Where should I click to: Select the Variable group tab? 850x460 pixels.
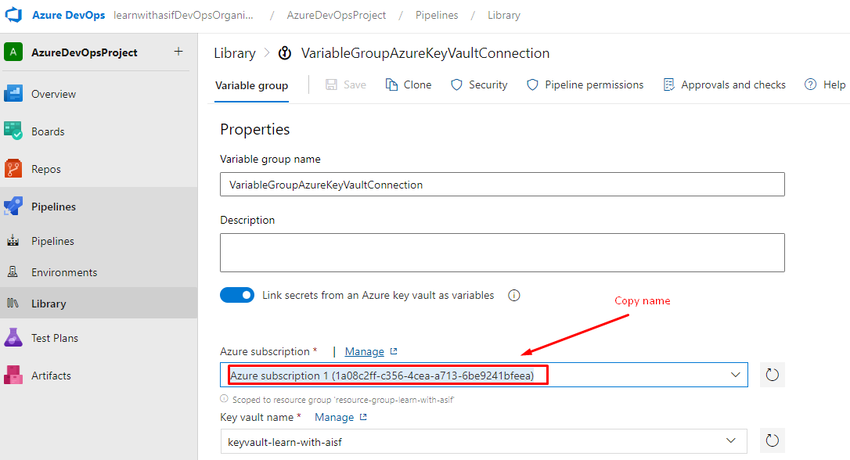tap(251, 85)
